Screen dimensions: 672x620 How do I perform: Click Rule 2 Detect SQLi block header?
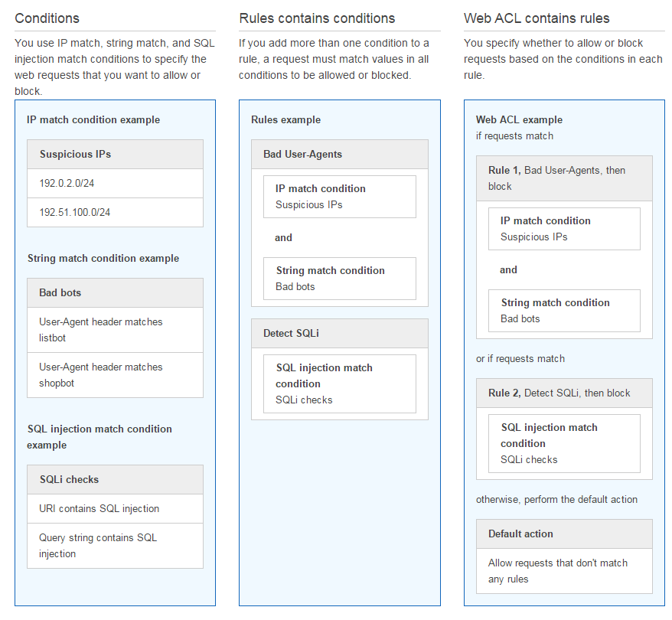pos(564,393)
